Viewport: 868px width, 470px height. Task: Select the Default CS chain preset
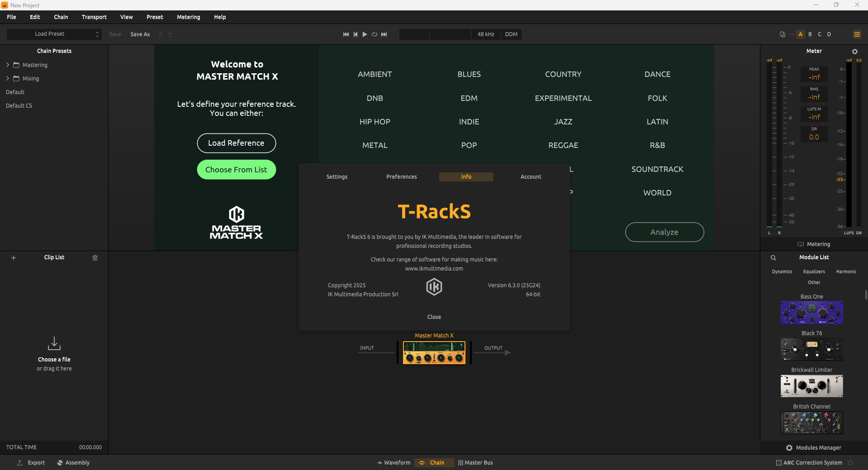(19, 106)
